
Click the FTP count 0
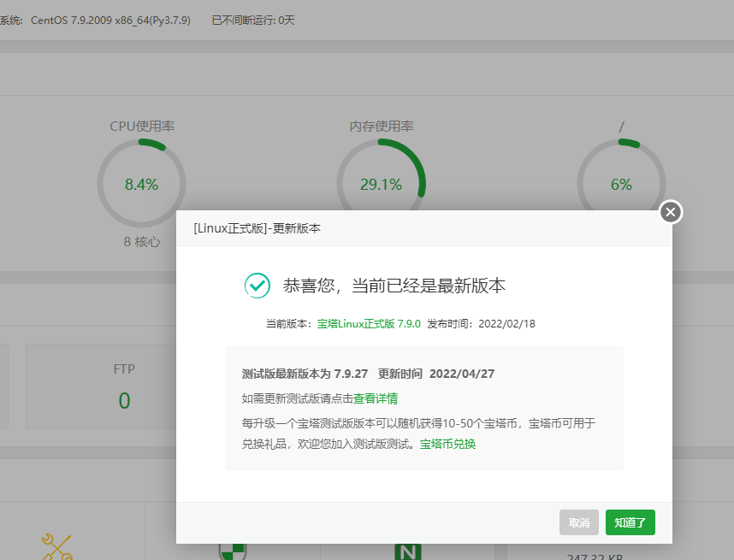click(x=124, y=400)
